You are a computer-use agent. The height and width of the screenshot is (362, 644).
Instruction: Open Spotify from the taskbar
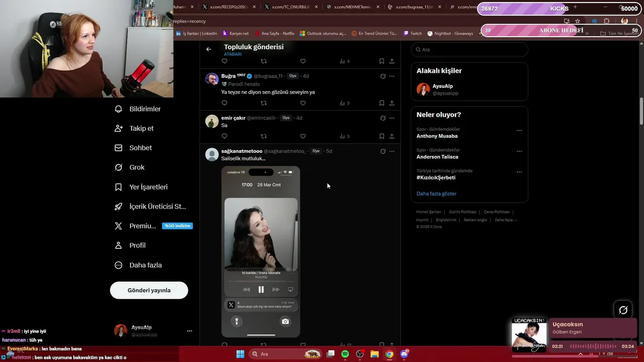(x=345, y=354)
